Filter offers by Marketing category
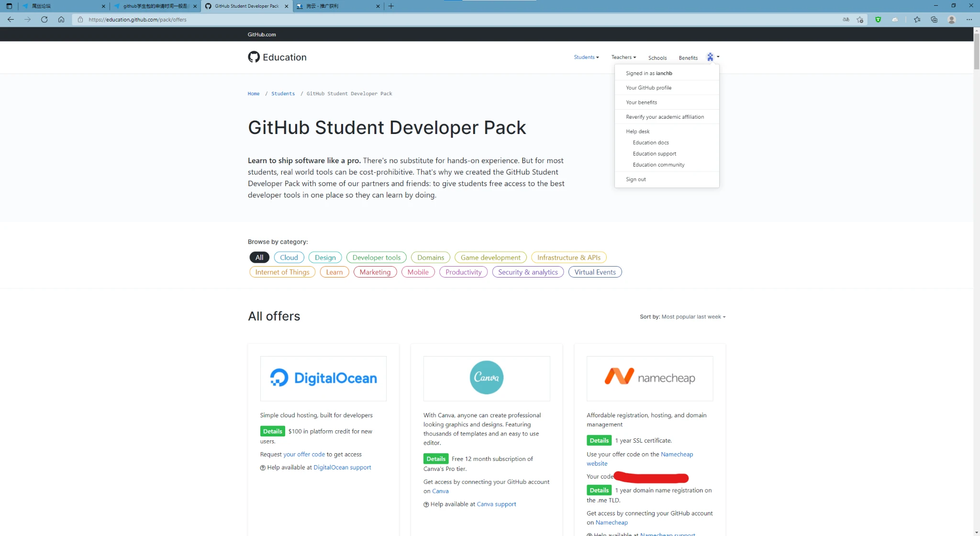 click(x=375, y=272)
